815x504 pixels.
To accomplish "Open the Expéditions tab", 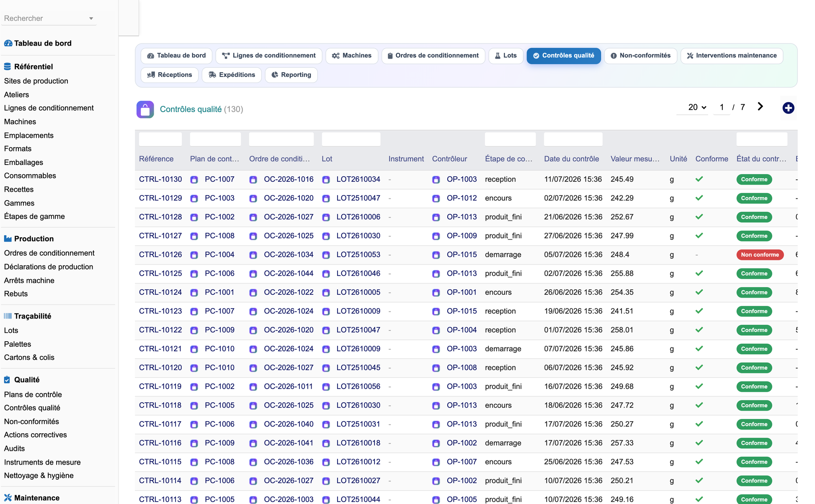I will [x=232, y=75].
